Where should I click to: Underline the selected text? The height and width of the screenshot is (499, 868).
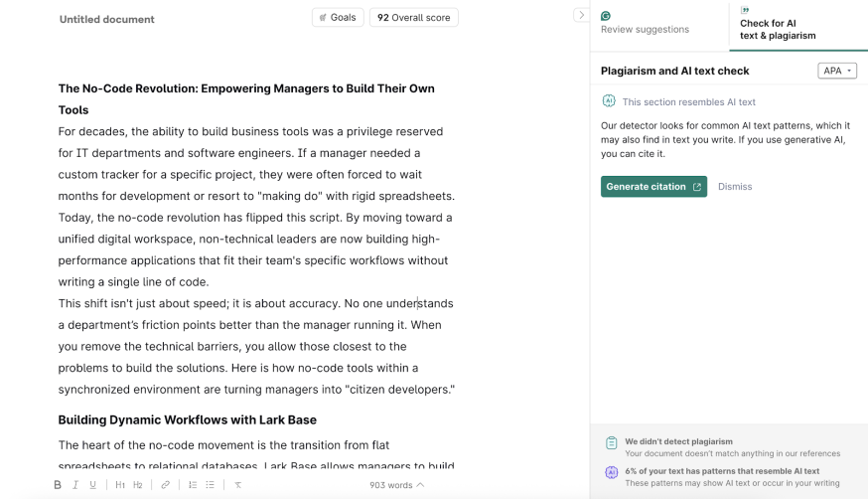coord(93,485)
